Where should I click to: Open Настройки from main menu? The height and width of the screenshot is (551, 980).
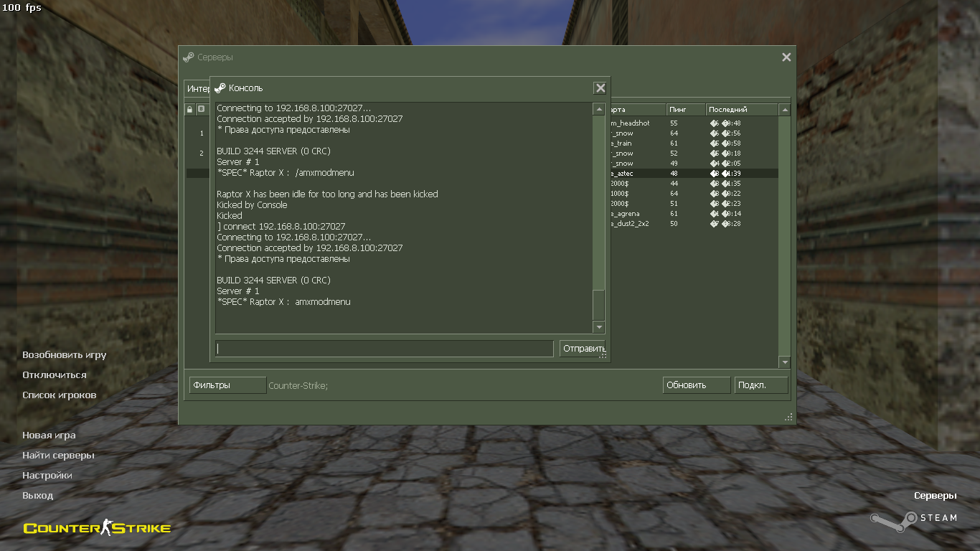pyautogui.click(x=47, y=476)
